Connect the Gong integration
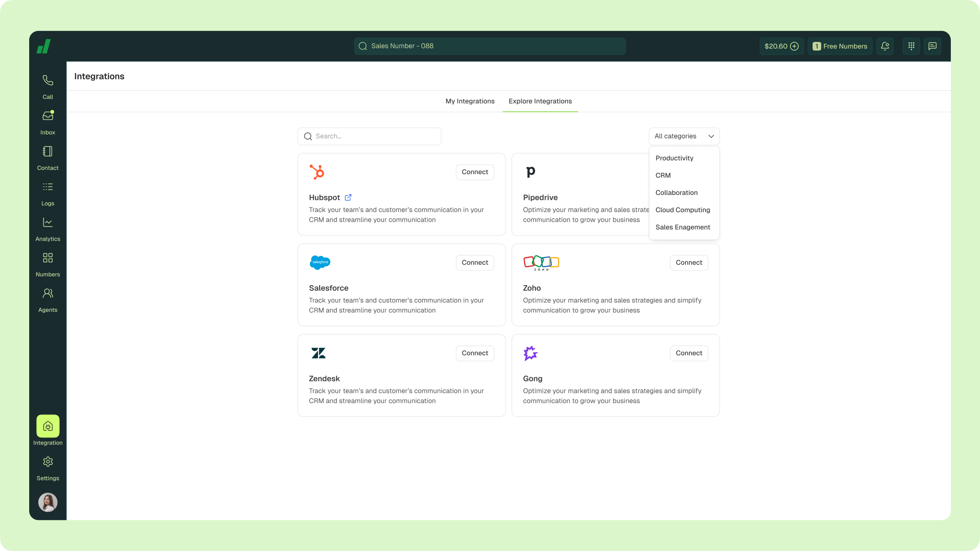980x551 pixels. pos(689,353)
